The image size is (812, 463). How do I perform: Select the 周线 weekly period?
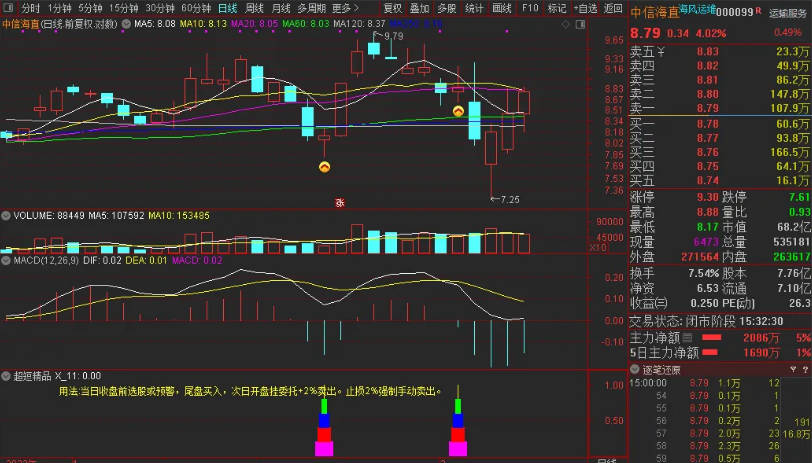click(254, 8)
